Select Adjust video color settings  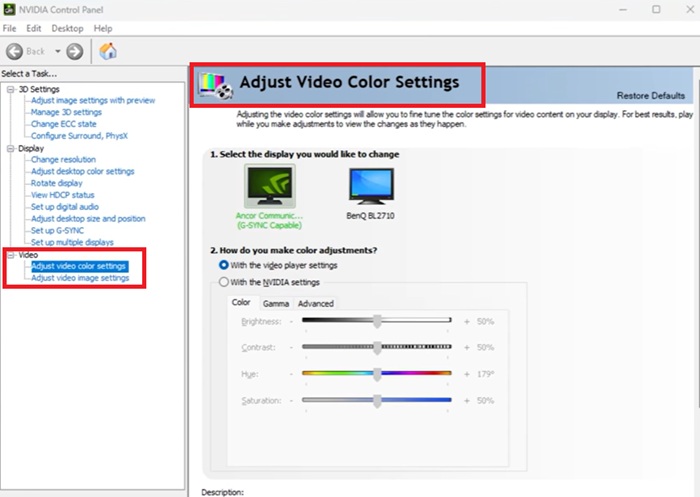pos(79,266)
